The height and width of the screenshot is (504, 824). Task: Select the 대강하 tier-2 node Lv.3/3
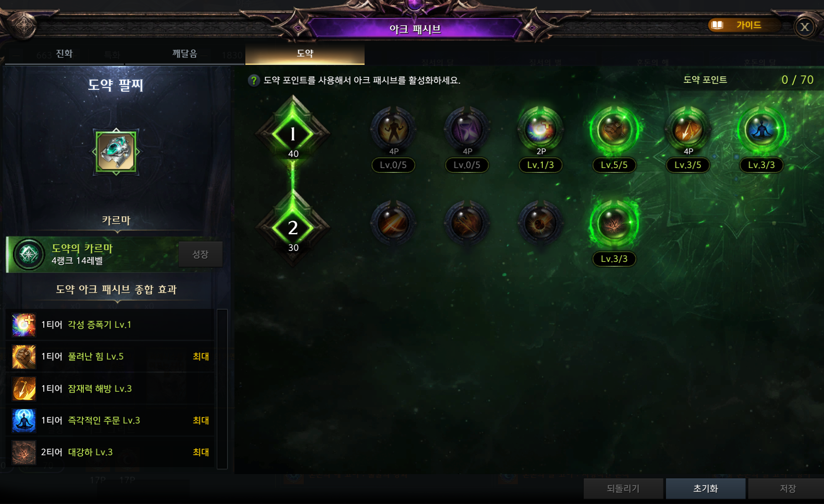click(614, 224)
